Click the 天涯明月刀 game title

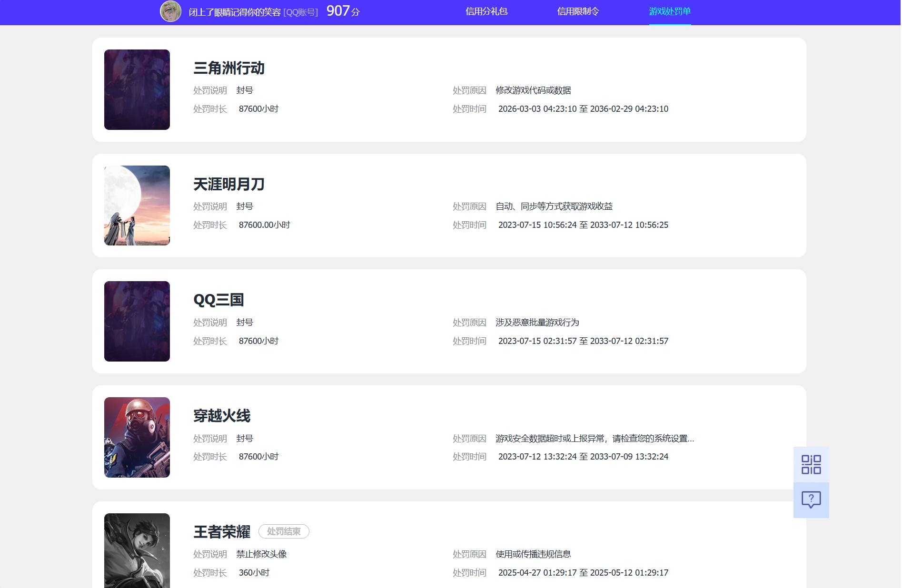(x=229, y=184)
